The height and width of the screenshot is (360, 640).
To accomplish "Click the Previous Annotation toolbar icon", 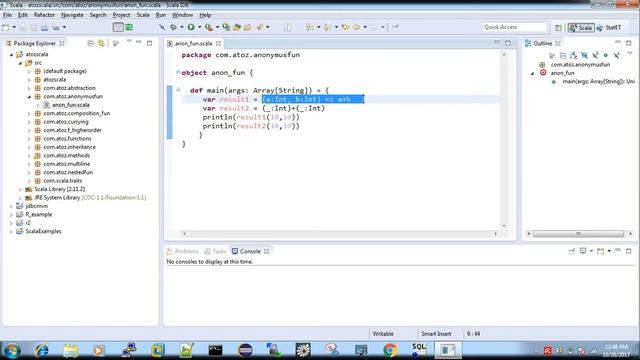I will pyautogui.click(x=327, y=27).
